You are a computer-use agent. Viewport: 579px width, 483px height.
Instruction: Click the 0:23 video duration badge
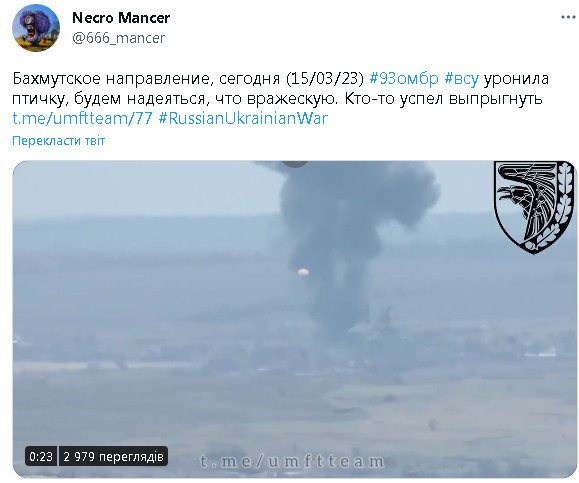click(41, 456)
